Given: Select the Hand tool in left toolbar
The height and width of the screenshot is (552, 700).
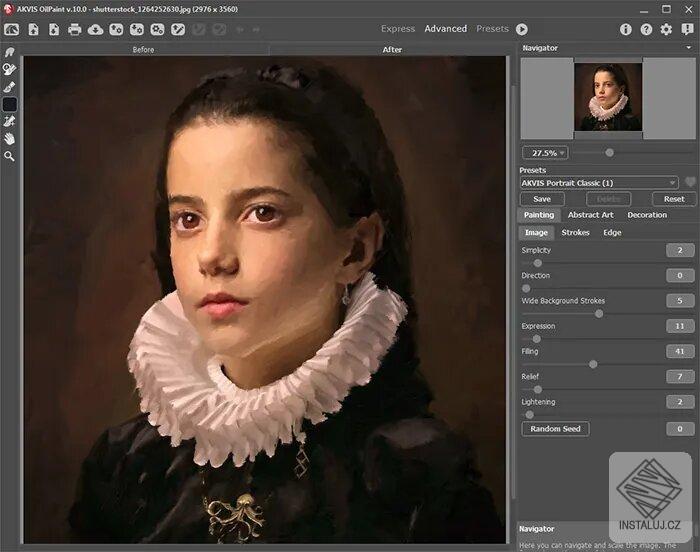Looking at the screenshot, I should pos(10,138).
